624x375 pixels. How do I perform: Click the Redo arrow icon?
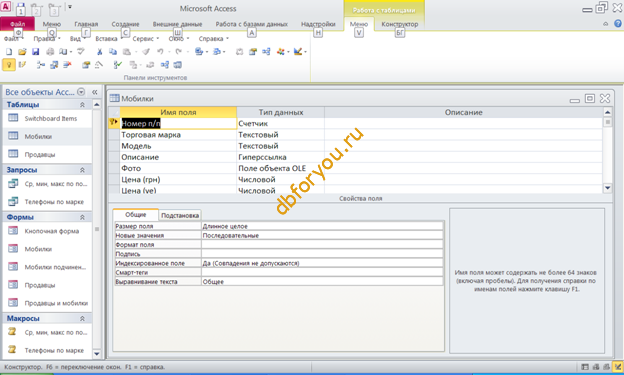179,52
